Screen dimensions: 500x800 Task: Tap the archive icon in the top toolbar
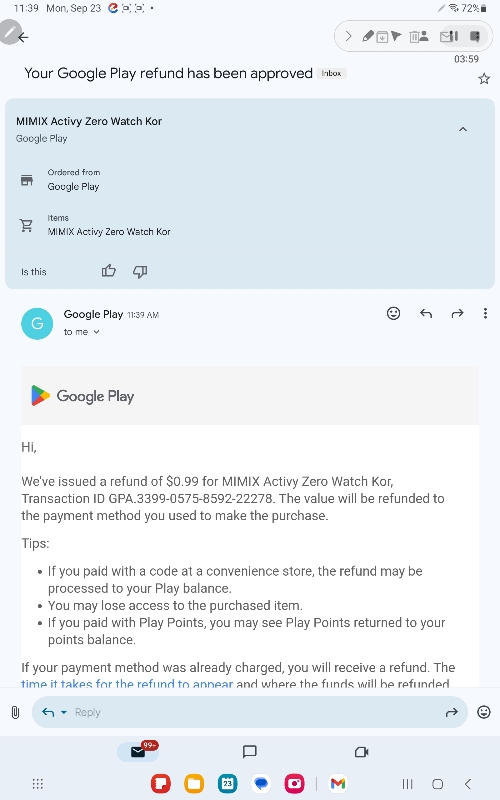(382, 37)
